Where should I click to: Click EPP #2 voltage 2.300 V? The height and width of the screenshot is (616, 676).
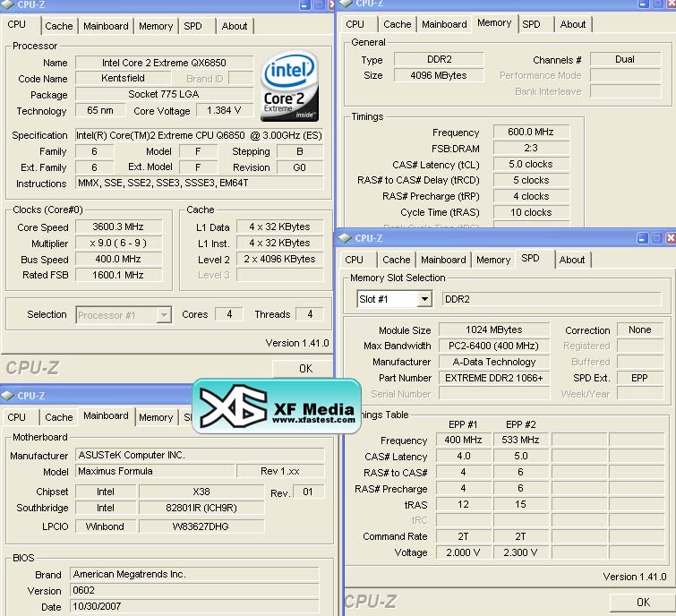coord(521,552)
